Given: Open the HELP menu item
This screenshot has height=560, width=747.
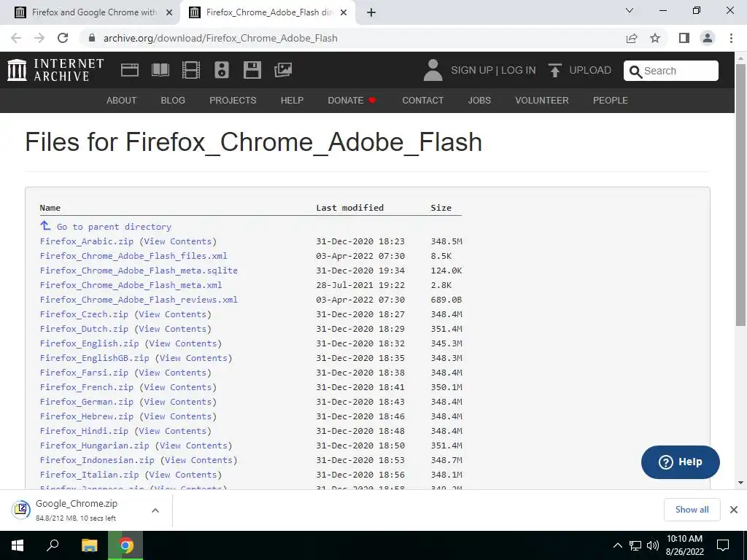Looking at the screenshot, I should [x=292, y=101].
